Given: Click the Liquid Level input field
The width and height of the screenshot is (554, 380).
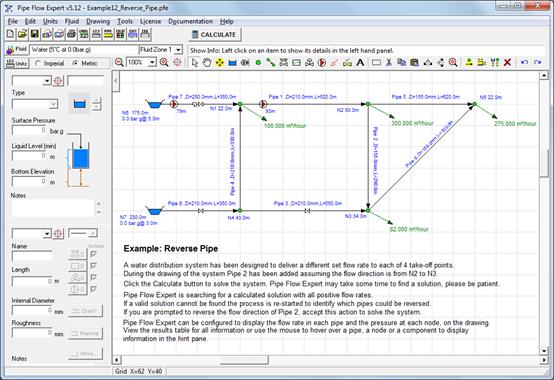Looking at the screenshot, I should (x=29, y=156).
